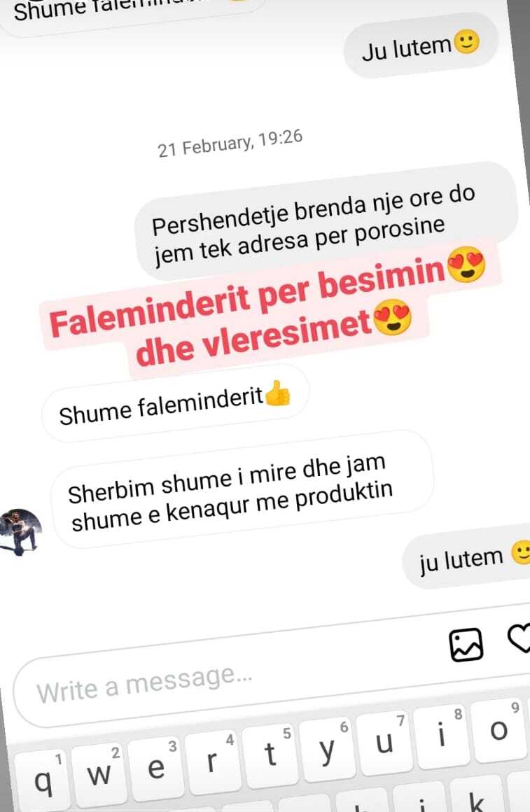Tap the y key on keyboard
Screen dimensions: 530x812
[327, 749]
